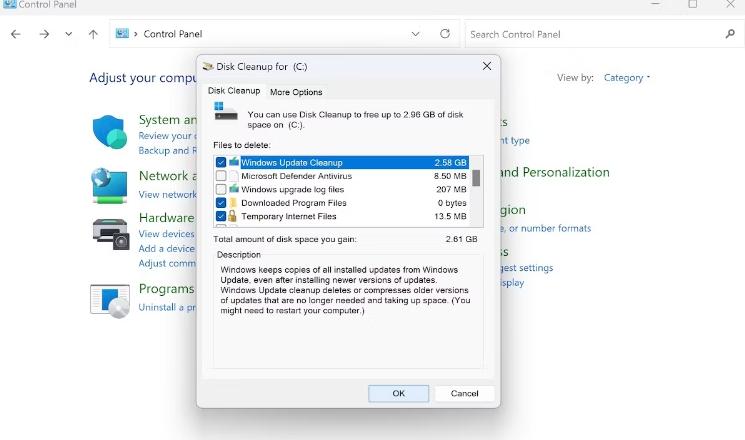
Task: Select the Temporary Internet Files row
Action: [342, 216]
